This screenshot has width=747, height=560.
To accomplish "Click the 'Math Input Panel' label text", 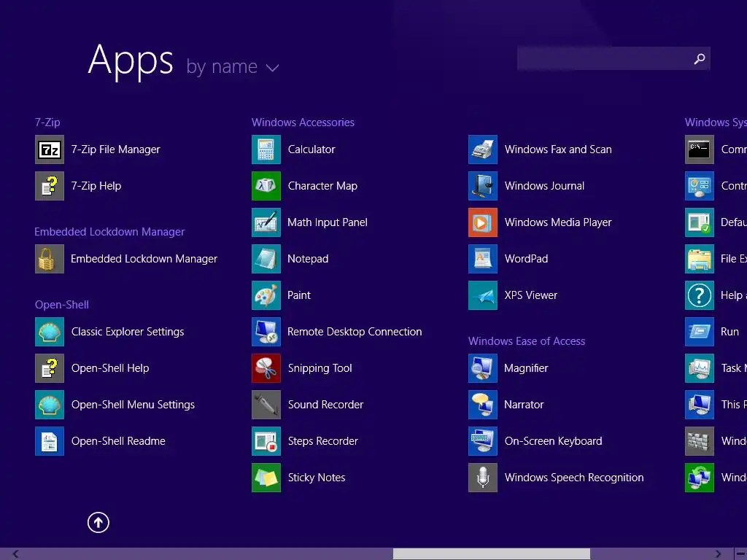I will coord(328,222).
